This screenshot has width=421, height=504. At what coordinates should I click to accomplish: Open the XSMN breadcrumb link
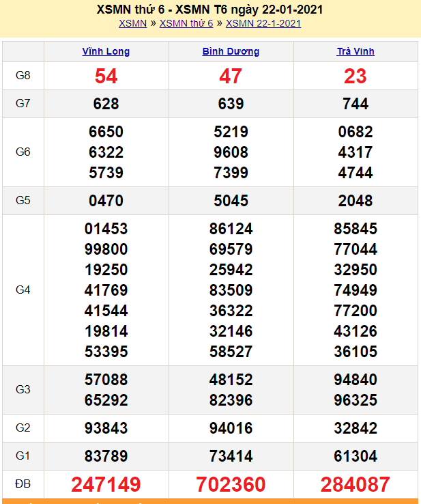pyautogui.click(x=132, y=23)
